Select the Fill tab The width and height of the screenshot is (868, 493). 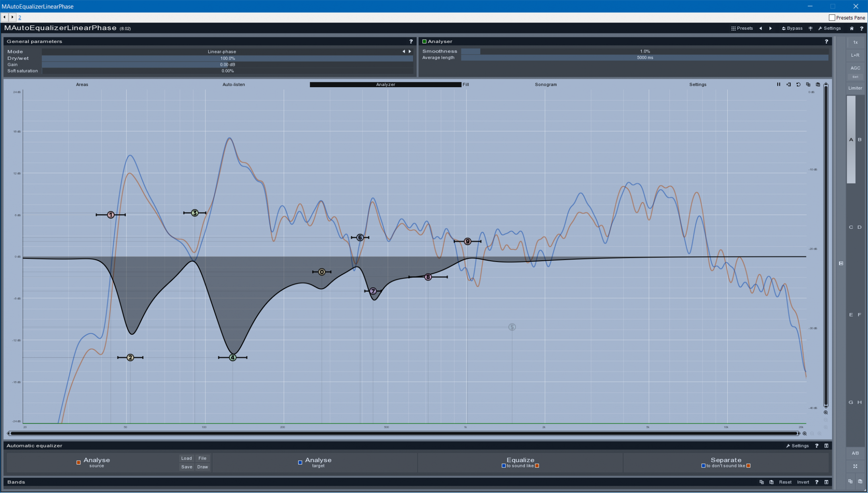[x=466, y=84]
